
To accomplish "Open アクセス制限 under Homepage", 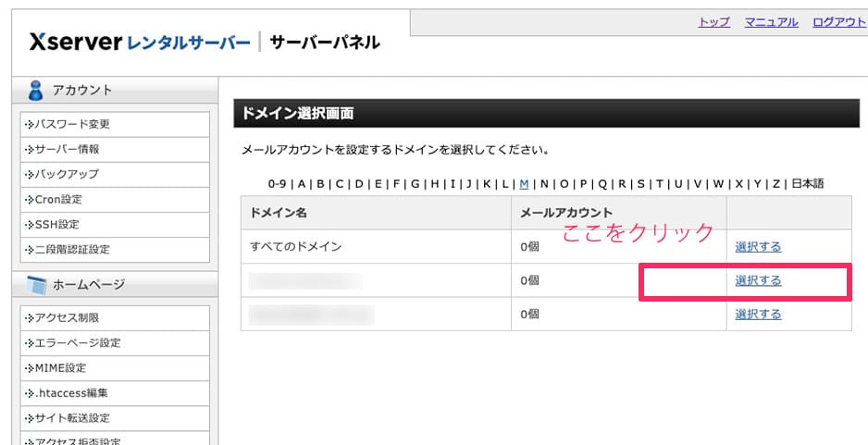I will pos(115,318).
